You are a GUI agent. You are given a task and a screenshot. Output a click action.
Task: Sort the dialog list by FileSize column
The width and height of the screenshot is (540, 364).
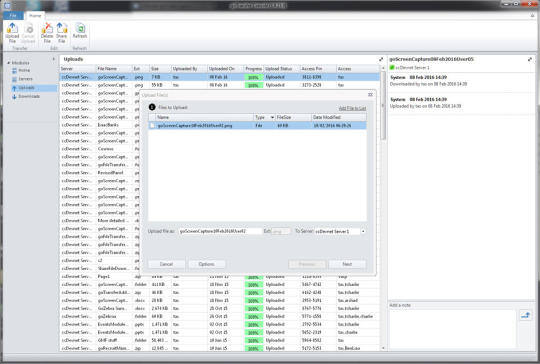click(293, 117)
